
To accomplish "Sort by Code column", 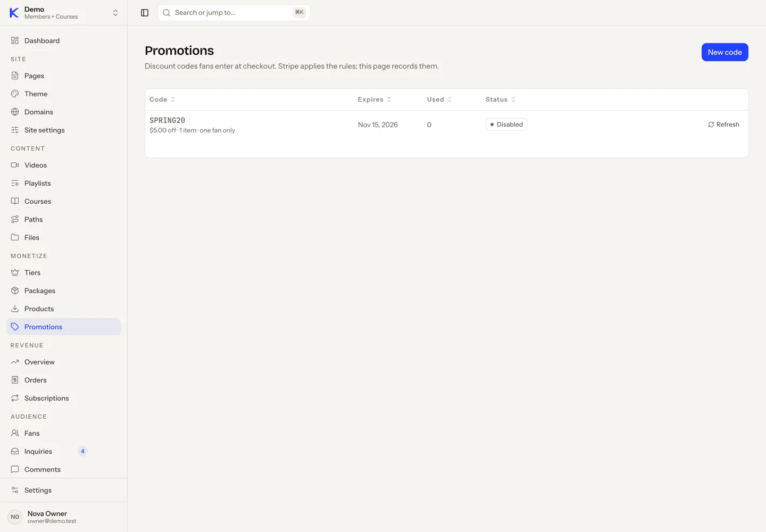I will pyautogui.click(x=162, y=99).
